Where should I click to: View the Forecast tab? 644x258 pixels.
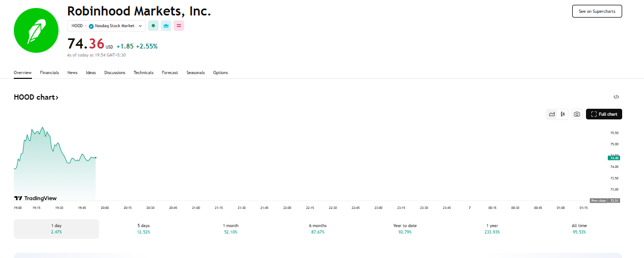coord(170,72)
